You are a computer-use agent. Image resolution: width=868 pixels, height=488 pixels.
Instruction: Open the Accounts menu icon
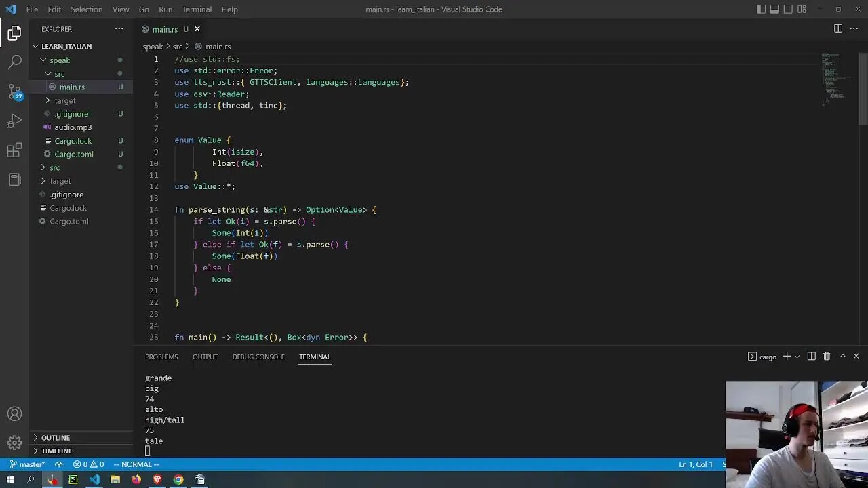(14, 414)
